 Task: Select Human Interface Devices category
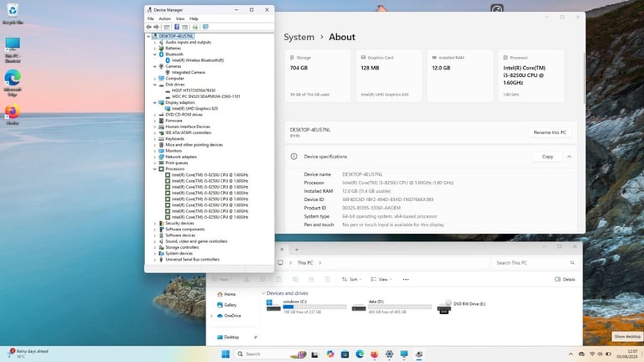coord(188,127)
